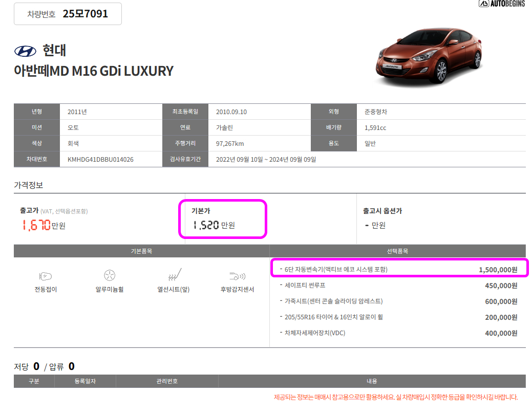Click the 년형 value 2011년
This screenshot has width=532, height=415.
pyautogui.click(x=77, y=112)
